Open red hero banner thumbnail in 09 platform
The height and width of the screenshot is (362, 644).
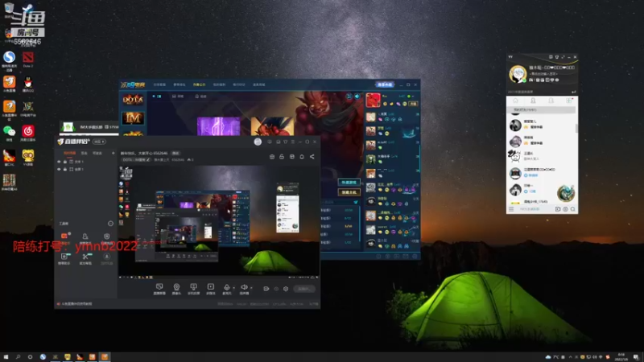[272, 126]
